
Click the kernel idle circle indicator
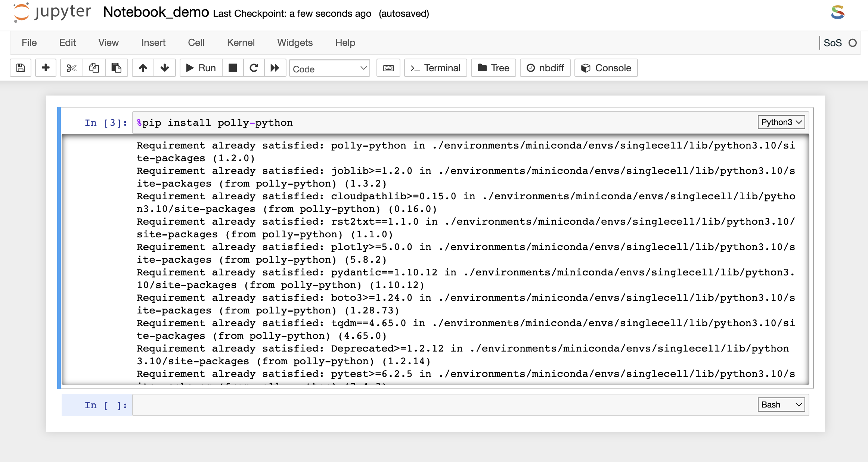click(x=853, y=43)
